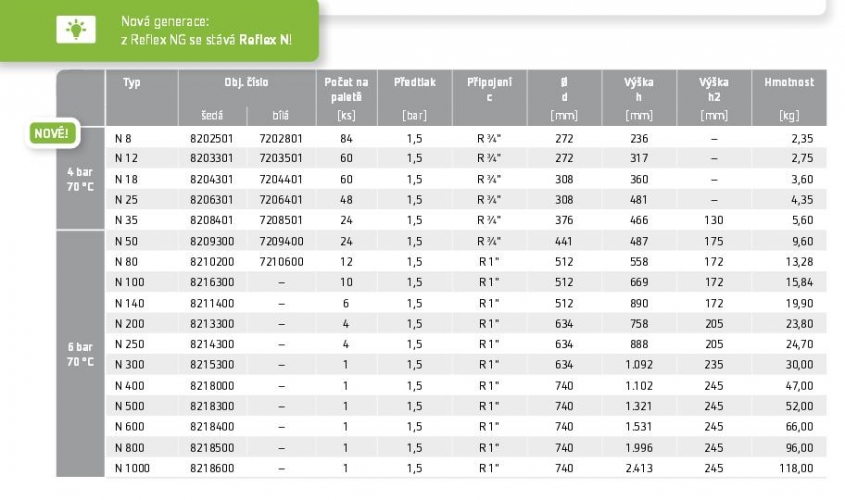Click order number 8215300
This screenshot has width=845, height=500.
point(212,365)
